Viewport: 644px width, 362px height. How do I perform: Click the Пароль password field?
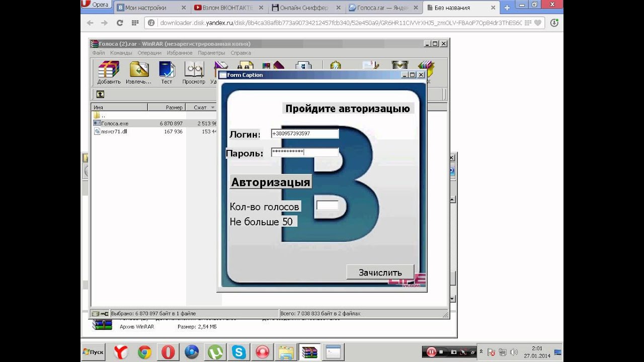[305, 152]
